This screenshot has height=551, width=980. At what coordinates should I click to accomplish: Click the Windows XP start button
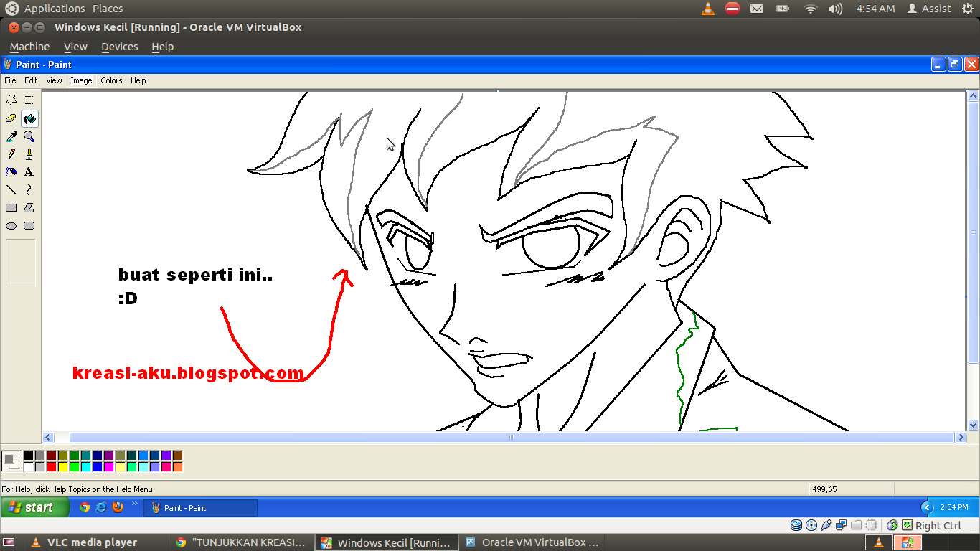34,507
